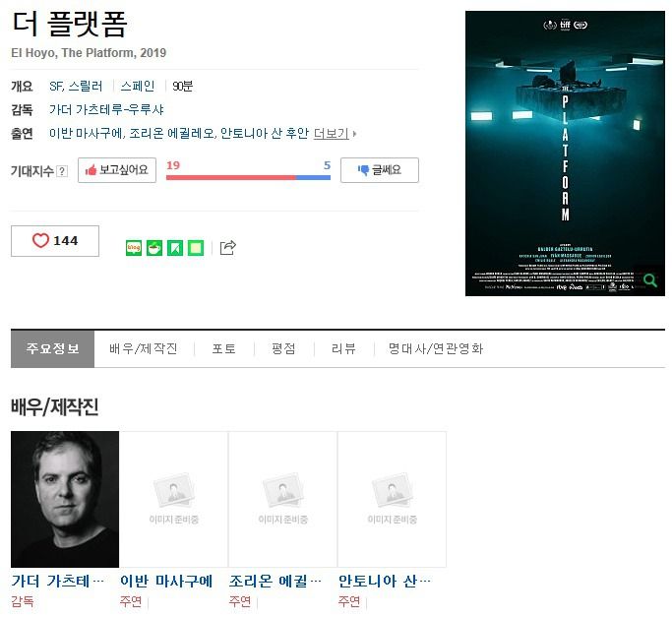
Task: Click the light green square share icon
Action: click(196, 248)
